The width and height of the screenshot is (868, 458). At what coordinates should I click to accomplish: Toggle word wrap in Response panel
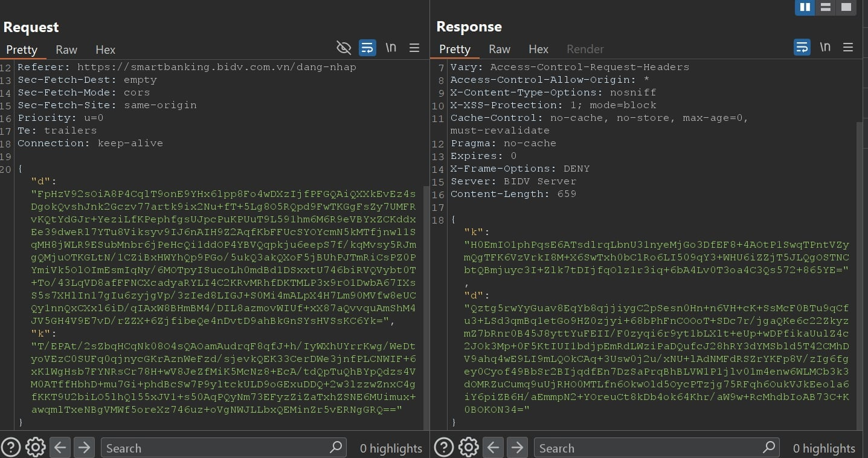coord(802,47)
